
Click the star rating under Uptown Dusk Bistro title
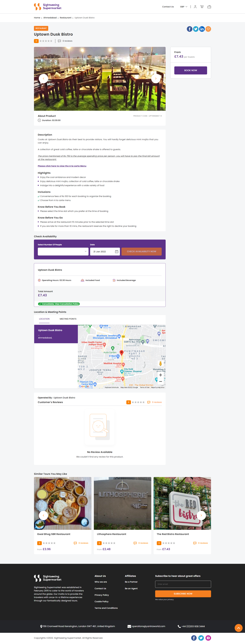coord(46,41)
